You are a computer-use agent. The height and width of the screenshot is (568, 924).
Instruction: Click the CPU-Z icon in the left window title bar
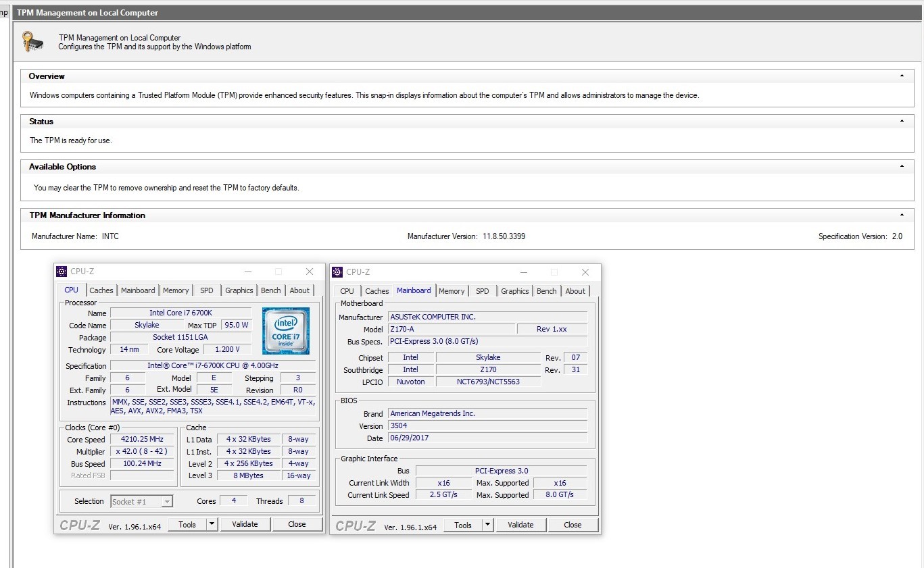tap(62, 272)
